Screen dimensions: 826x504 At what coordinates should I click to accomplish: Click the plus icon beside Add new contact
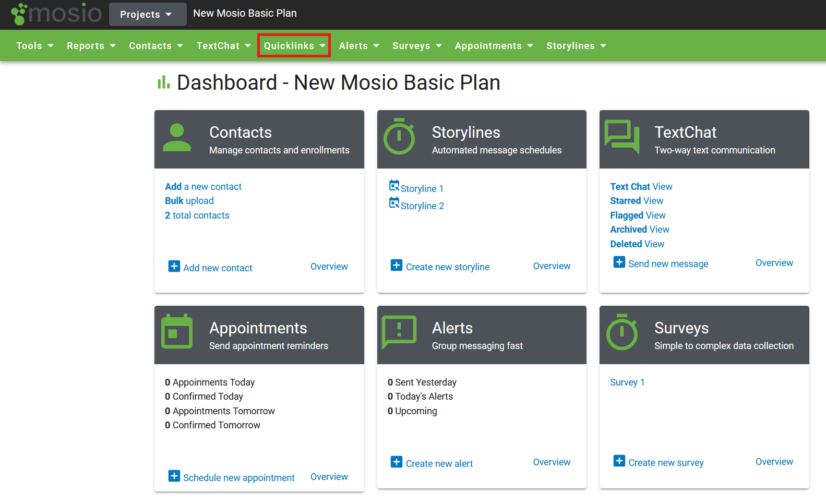[174, 267]
